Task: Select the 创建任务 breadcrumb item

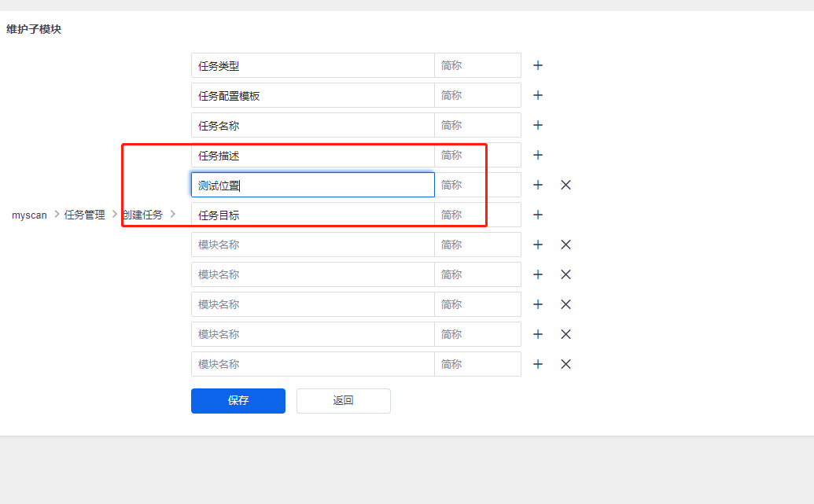Action: click(x=143, y=215)
